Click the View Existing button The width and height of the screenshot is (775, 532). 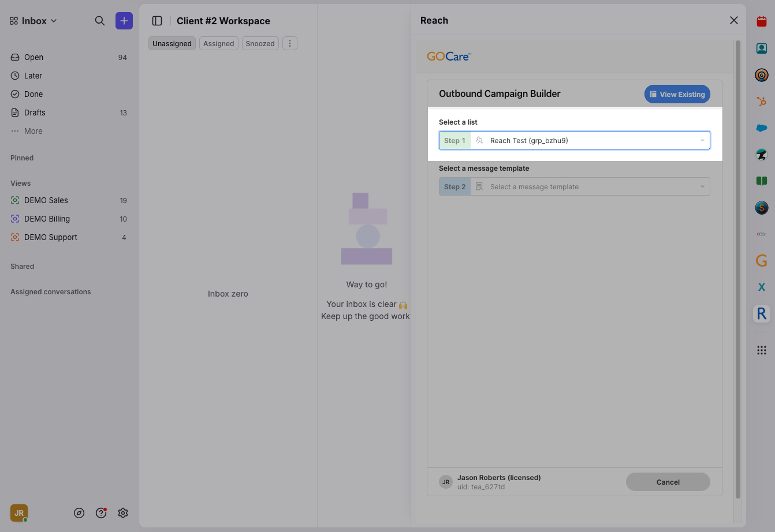point(677,94)
